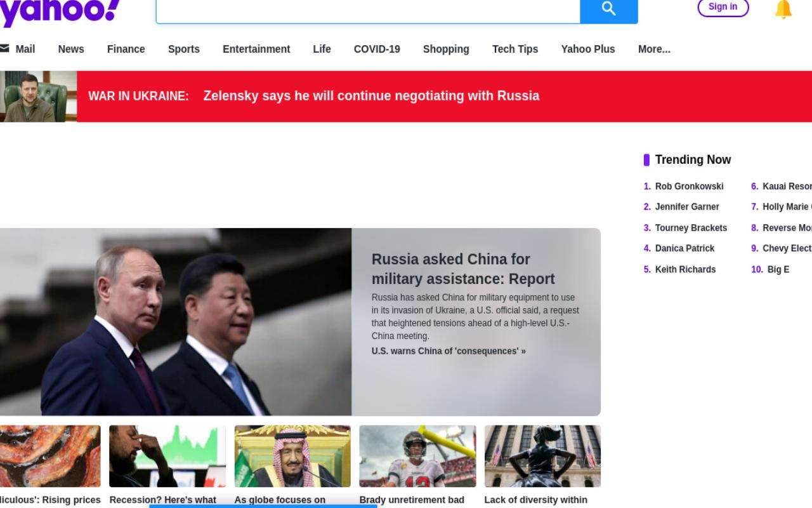812x508 pixels.
Task: Open the Life section
Action: point(322,49)
